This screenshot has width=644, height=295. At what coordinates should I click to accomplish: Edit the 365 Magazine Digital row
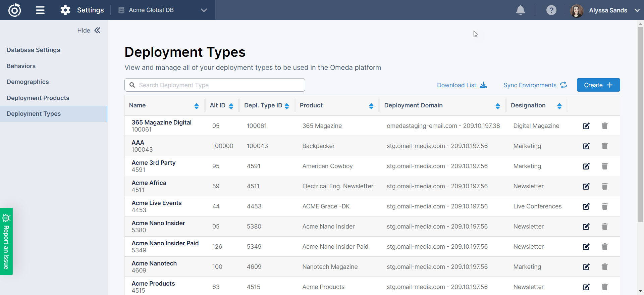586,126
